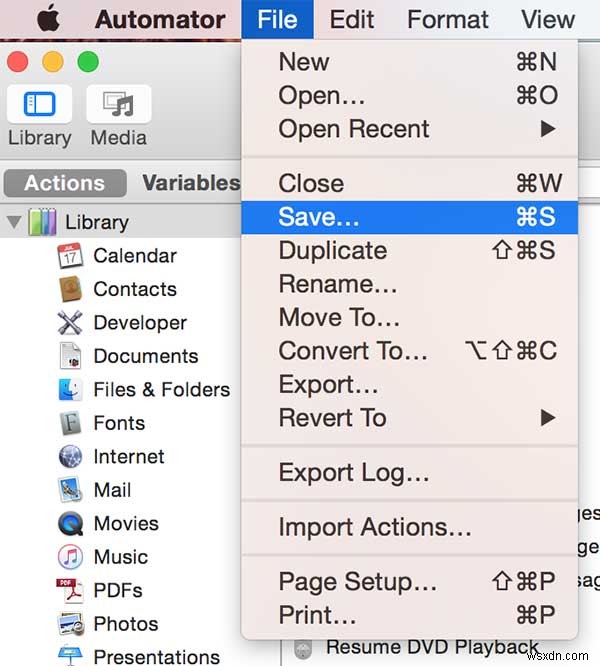Screen dimensions: 600x666
Task: Choose Rename… menu entry
Action: (409, 284)
